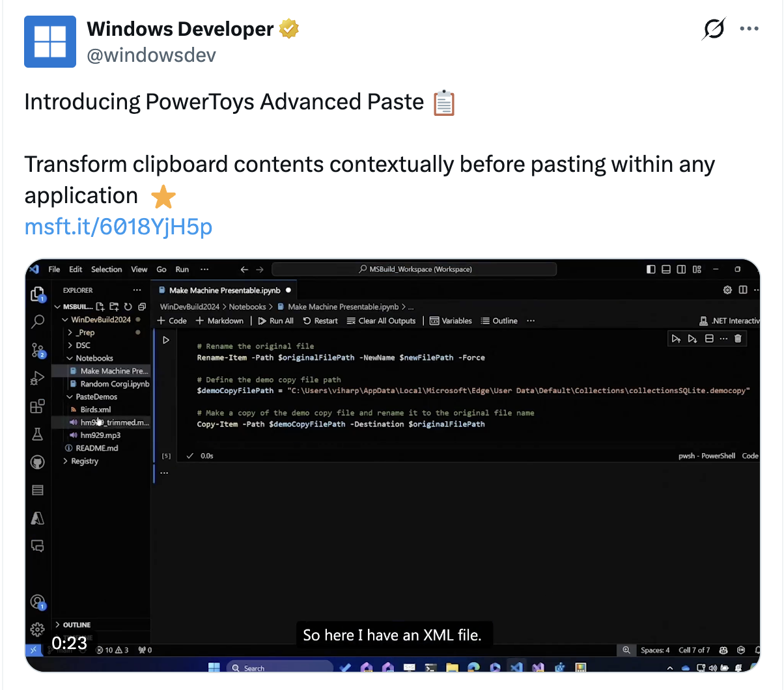Click Run All in notebook toolbar
Image resolution: width=784 pixels, height=690 pixels.
pyautogui.click(x=275, y=321)
